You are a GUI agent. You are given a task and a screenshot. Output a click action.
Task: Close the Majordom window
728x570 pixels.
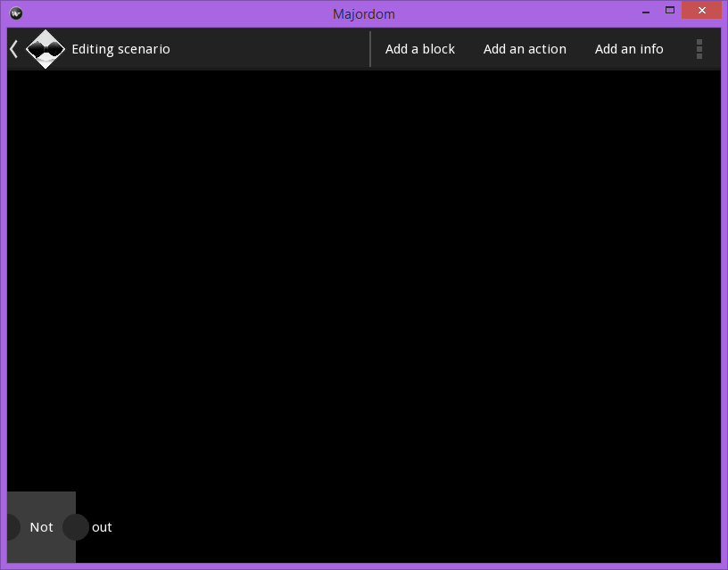coord(701,10)
